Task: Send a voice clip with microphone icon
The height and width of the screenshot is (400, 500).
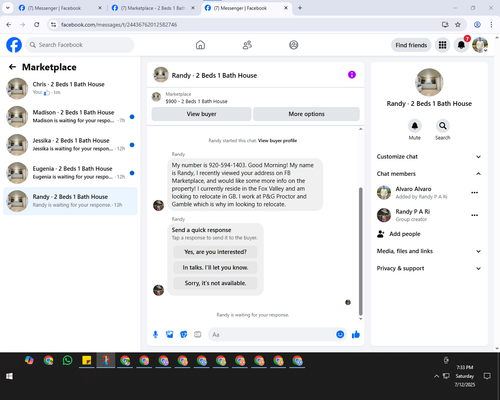Action: tap(155, 334)
